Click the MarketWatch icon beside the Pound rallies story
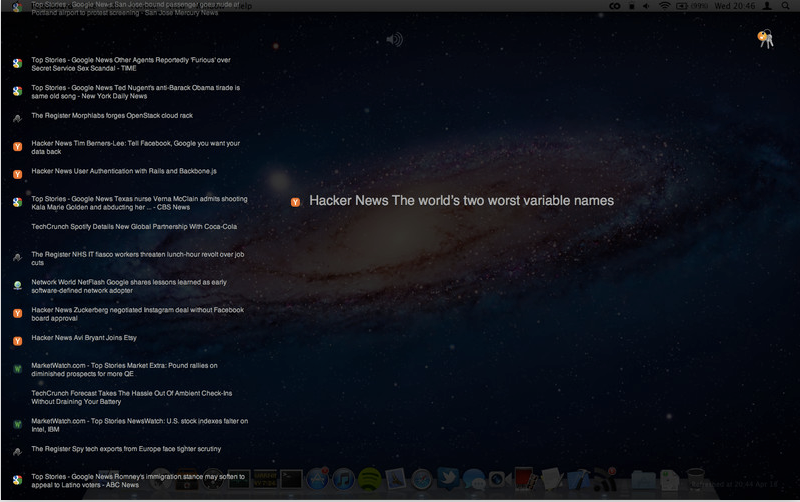This screenshot has width=800, height=502. tap(17, 369)
